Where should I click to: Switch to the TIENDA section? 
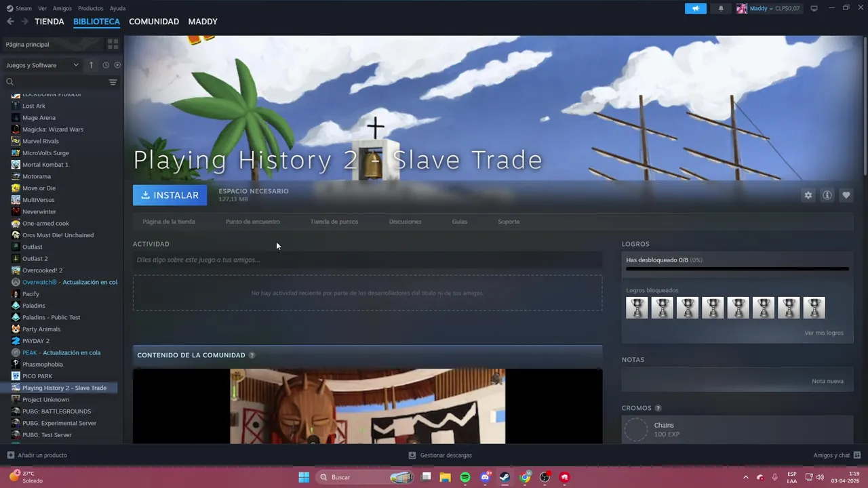(x=50, y=22)
